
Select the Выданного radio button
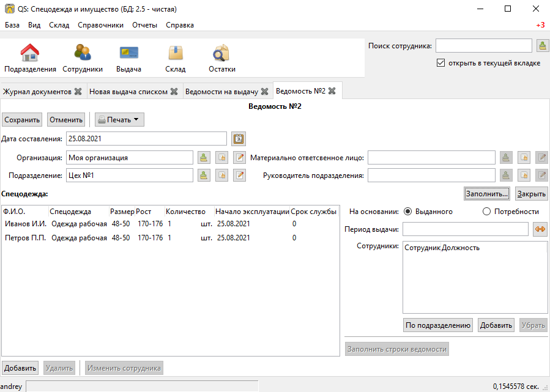(407, 212)
